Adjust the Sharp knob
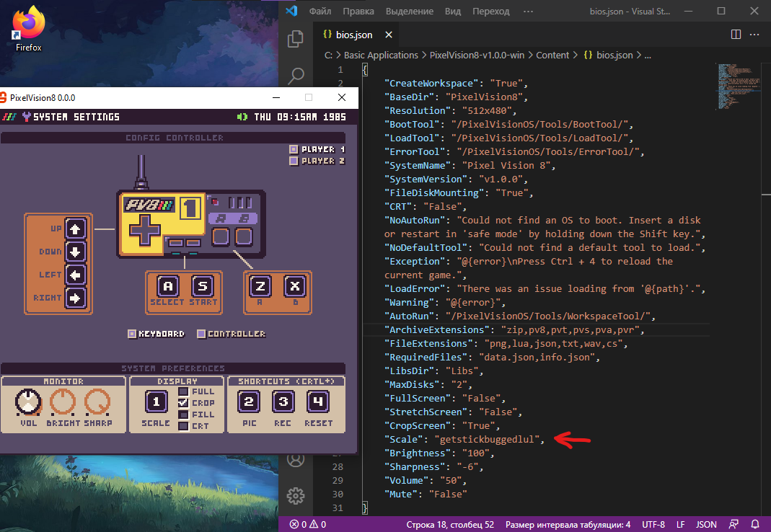771x532 pixels. 97,402
